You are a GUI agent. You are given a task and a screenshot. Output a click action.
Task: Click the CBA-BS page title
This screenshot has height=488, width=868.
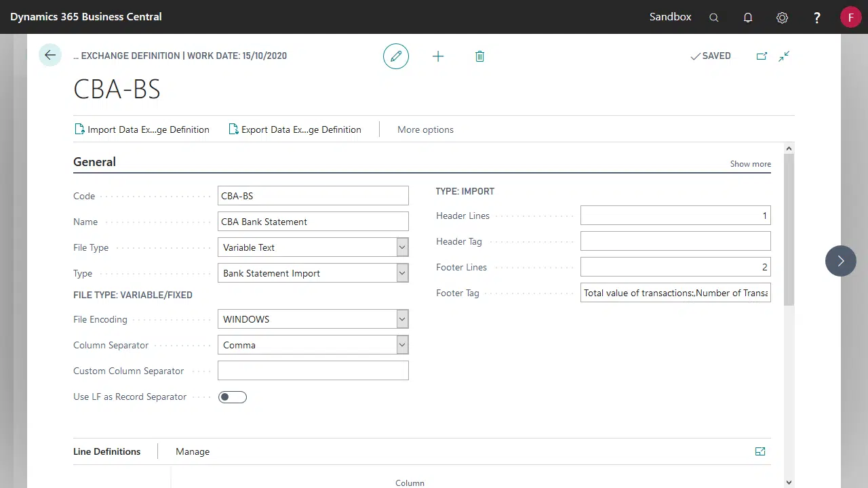(x=117, y=89)
